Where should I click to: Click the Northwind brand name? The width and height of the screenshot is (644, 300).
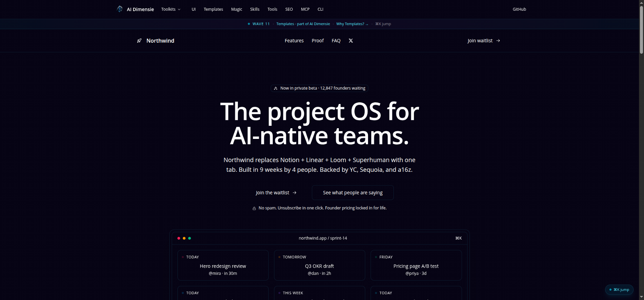[160, 41]
